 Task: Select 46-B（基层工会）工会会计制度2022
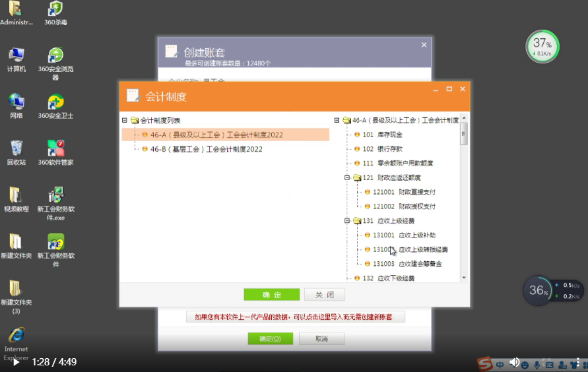(206, 149)
